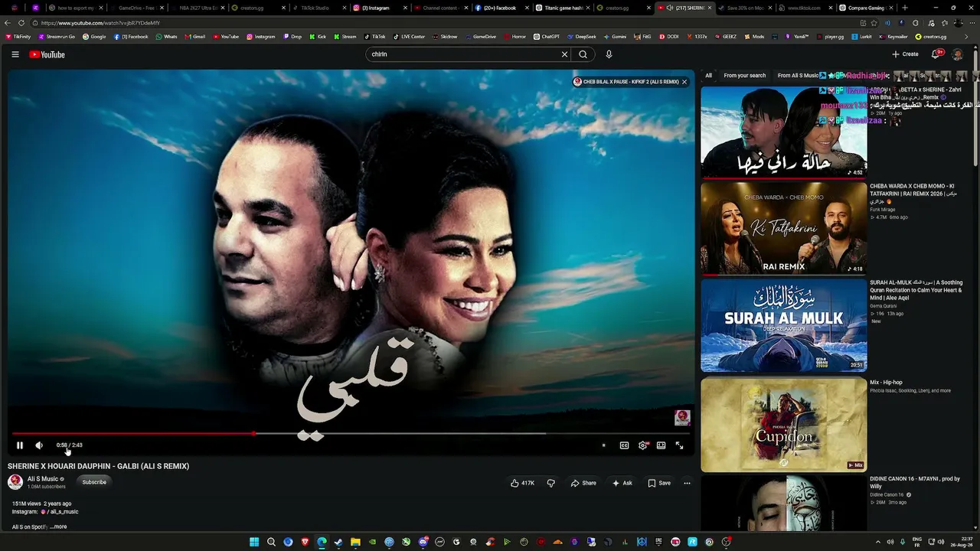Viewport: 980px width, 551px height.
Task: Toggle subtitles/closed captions
Action: pos(624,445)
